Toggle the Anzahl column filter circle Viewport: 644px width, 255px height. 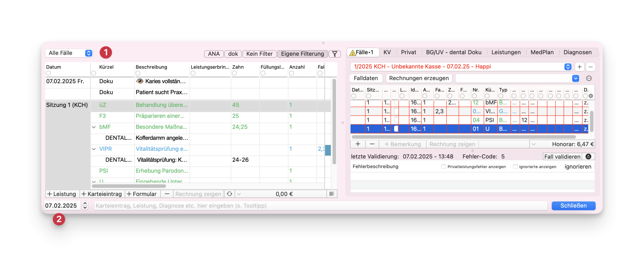pyautogui.click(x=291, y=73)
